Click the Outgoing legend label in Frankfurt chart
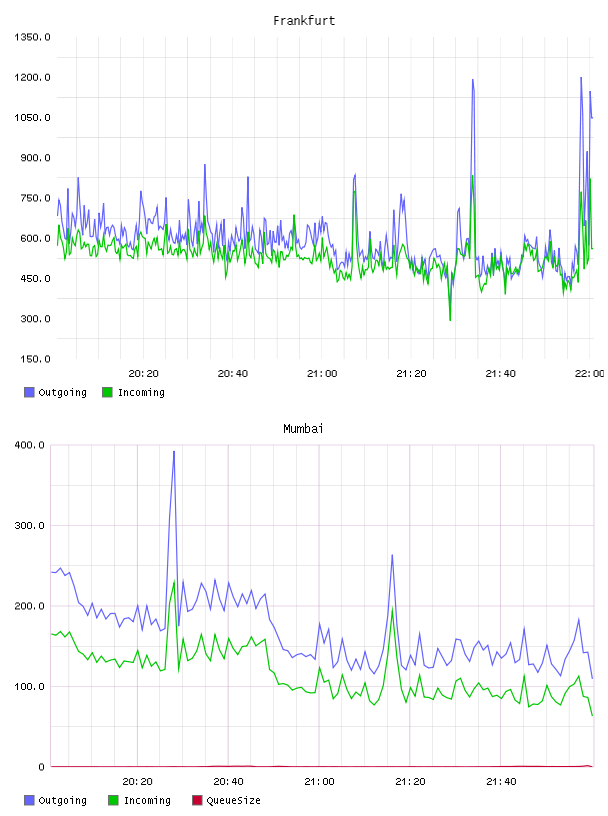 click(62, 393)
